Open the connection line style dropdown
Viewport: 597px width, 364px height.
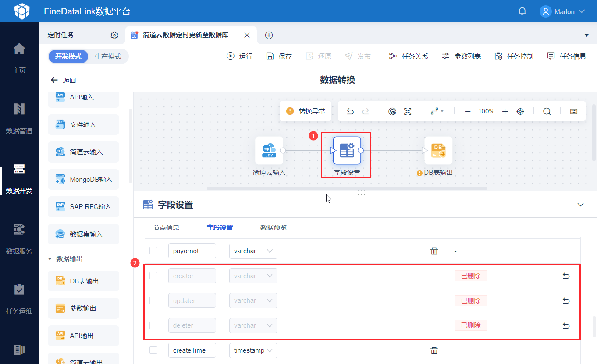(437, 111)
